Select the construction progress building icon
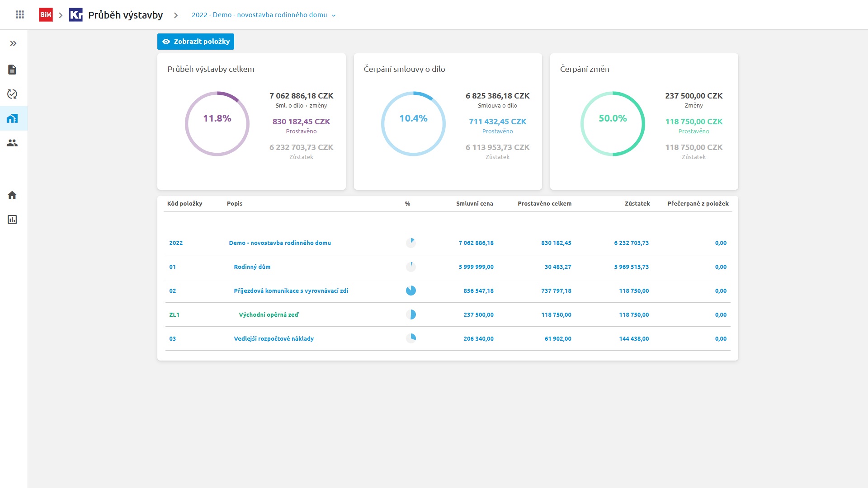This screenshot has width=868, height=488. (12, 118)
